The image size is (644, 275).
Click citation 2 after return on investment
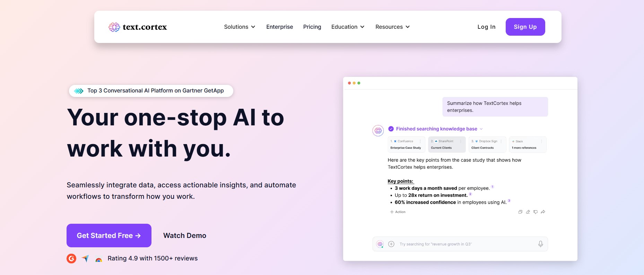point(470,194)
